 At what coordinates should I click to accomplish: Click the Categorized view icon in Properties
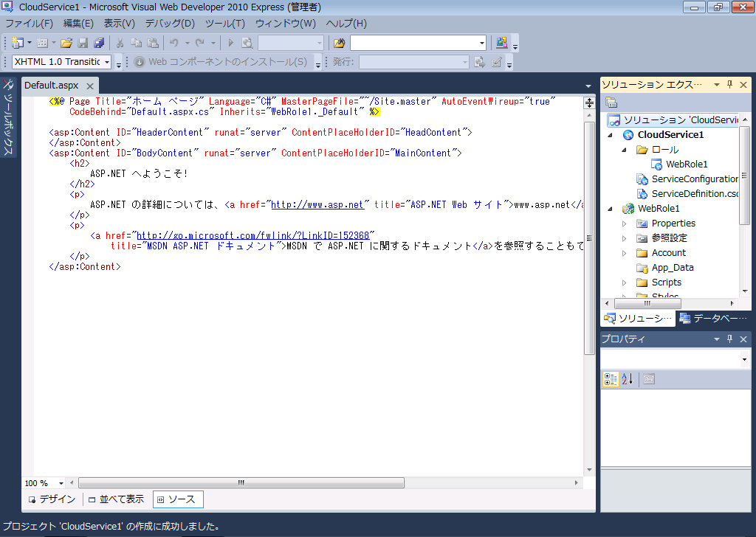click(x=611, y=379)
